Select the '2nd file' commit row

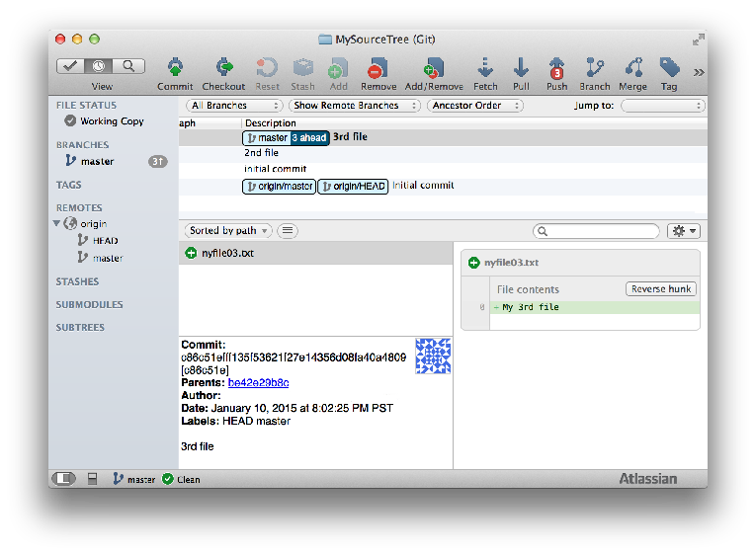pyautogui.click(x=443, y=153)
